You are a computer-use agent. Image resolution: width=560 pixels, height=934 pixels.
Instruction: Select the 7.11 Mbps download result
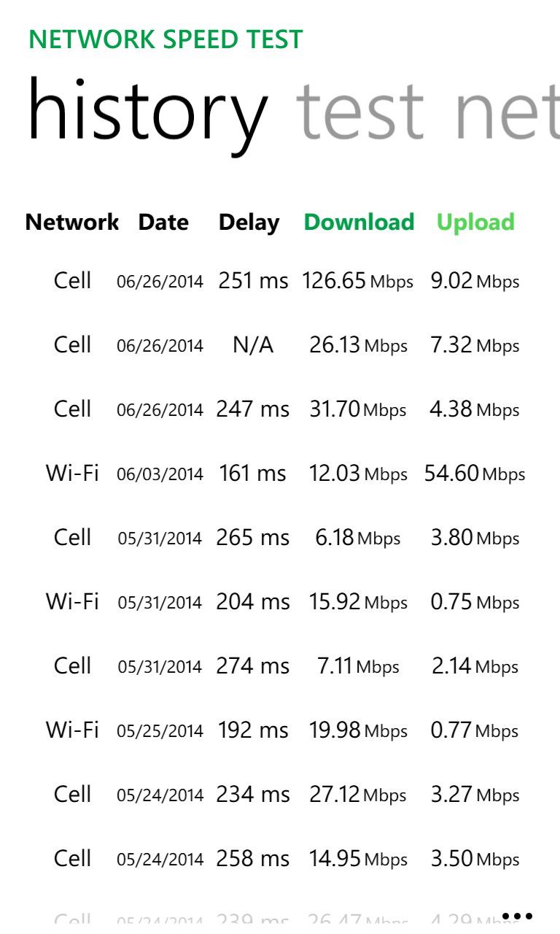[x=358, y=666]
